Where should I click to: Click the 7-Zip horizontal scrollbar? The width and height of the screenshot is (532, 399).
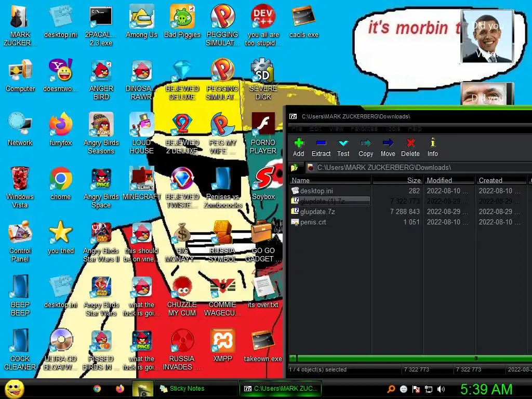tap(410, 358)
